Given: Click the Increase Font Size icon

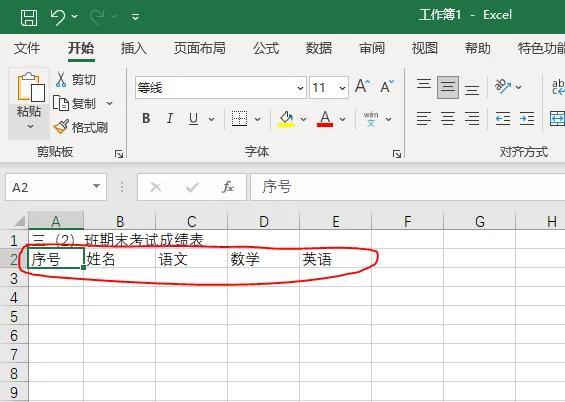Looking at the screenshot, I should [362, 86].
